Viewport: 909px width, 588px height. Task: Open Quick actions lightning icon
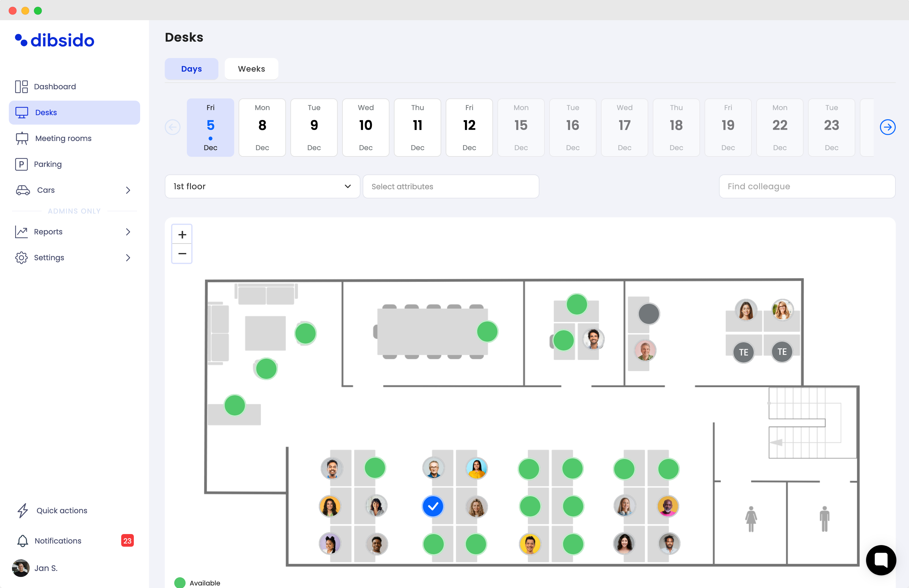pos(22,510)
